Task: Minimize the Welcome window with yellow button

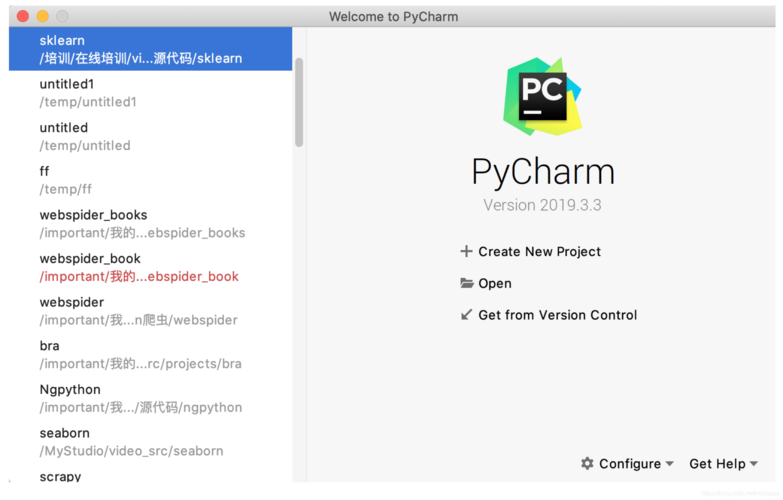Action: point(42,16)
